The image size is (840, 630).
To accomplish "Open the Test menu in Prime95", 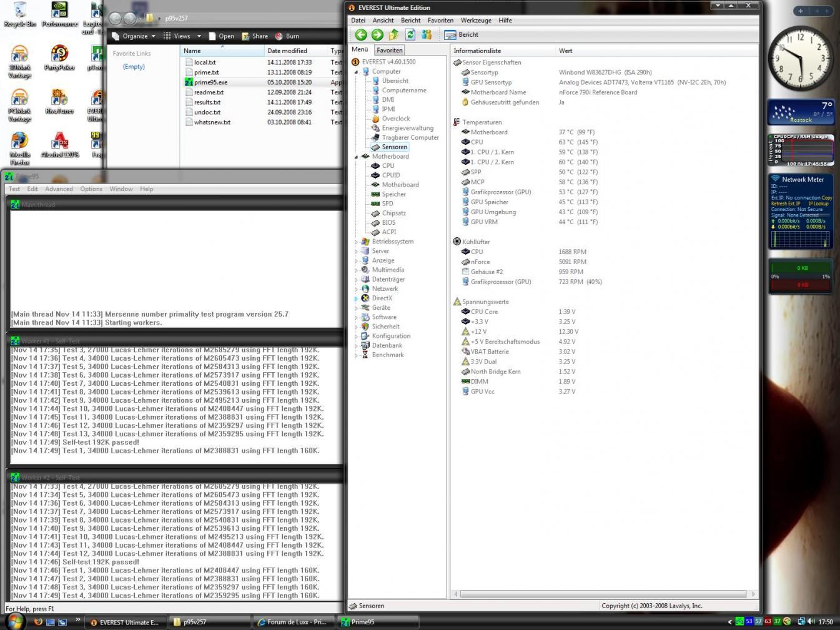I will [14, 189].
